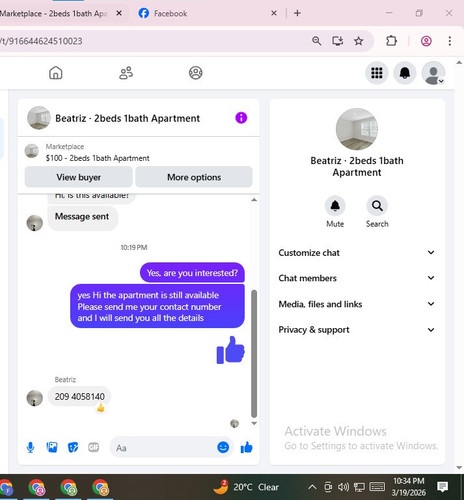This screenshot has height=500, width=464.
Task: Click the large apartment photo in side panel
Action: (357, 129)
